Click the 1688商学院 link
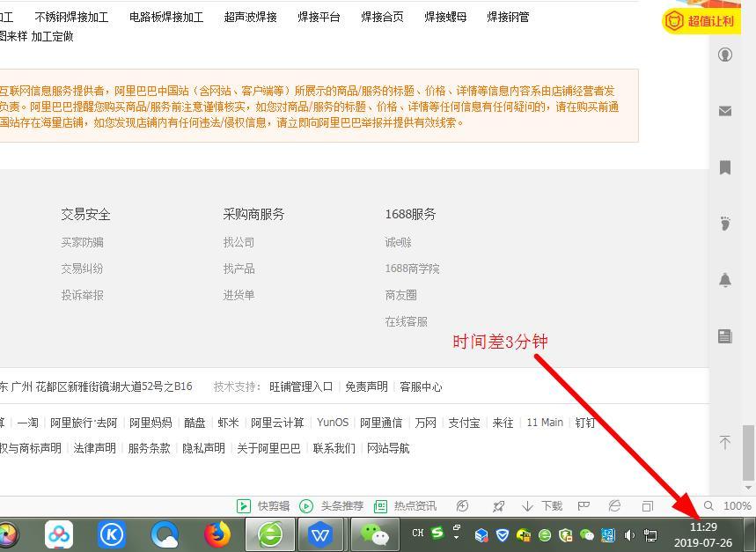This screenshot has width=756, height=552. [412, 269]
